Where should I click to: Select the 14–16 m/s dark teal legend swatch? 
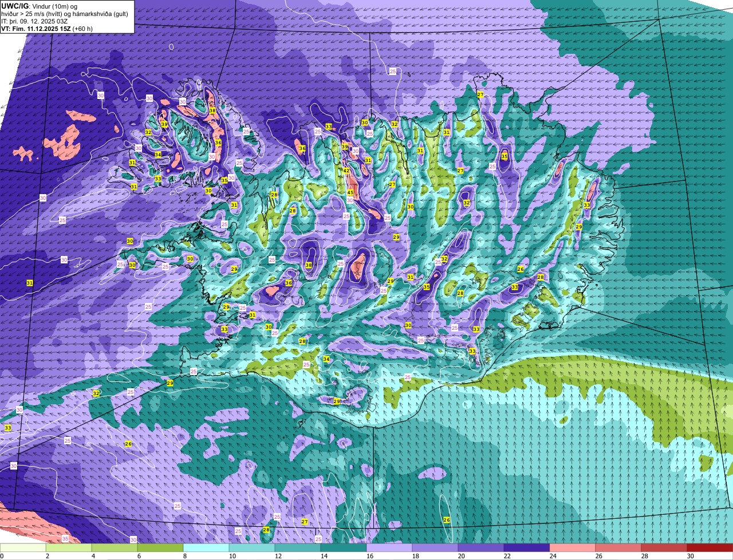tap(344, 548)
